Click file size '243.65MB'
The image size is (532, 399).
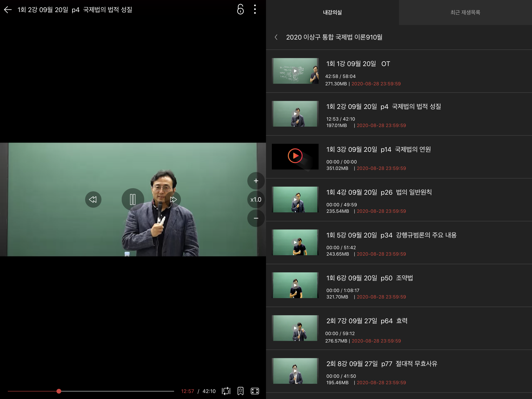(x=338, y=254)
